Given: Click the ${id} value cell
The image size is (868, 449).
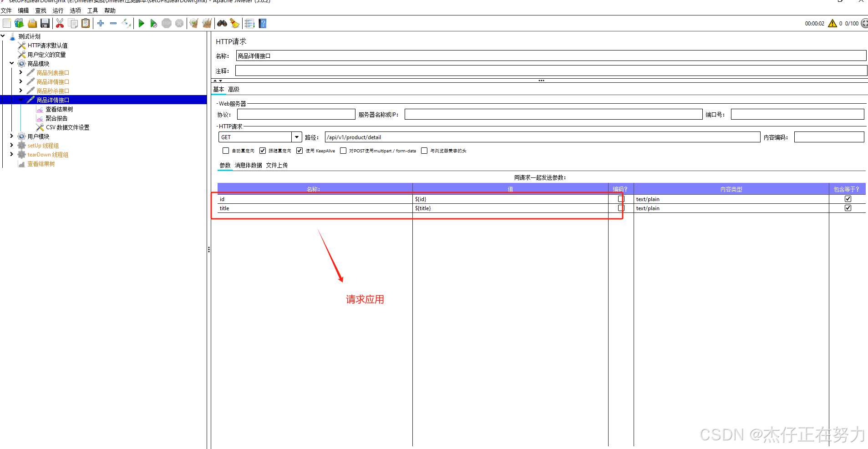Looking at the screenshot, I should (510, 199).
